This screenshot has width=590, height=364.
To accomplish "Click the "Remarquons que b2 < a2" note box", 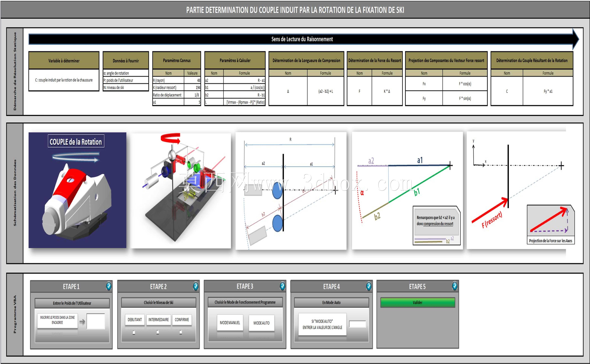I will click(x=437, y=226).
